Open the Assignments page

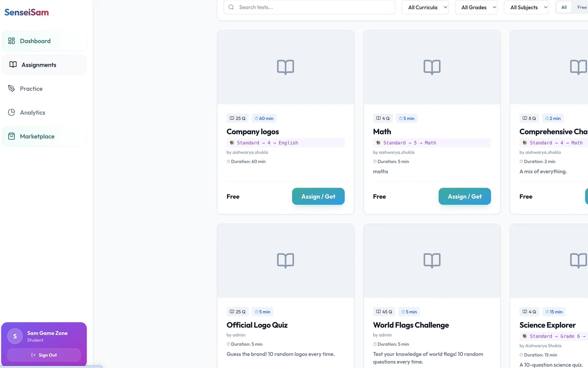[44, 65]
